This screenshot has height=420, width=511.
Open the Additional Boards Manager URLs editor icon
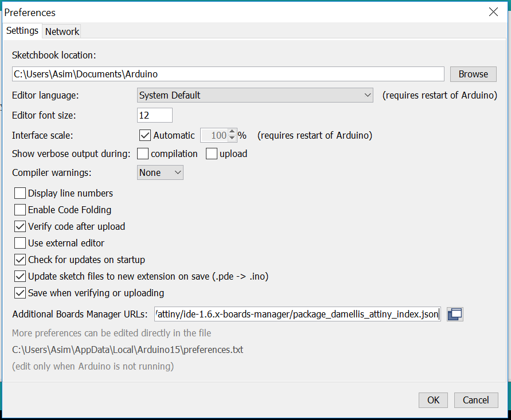(x=455, y=314)
